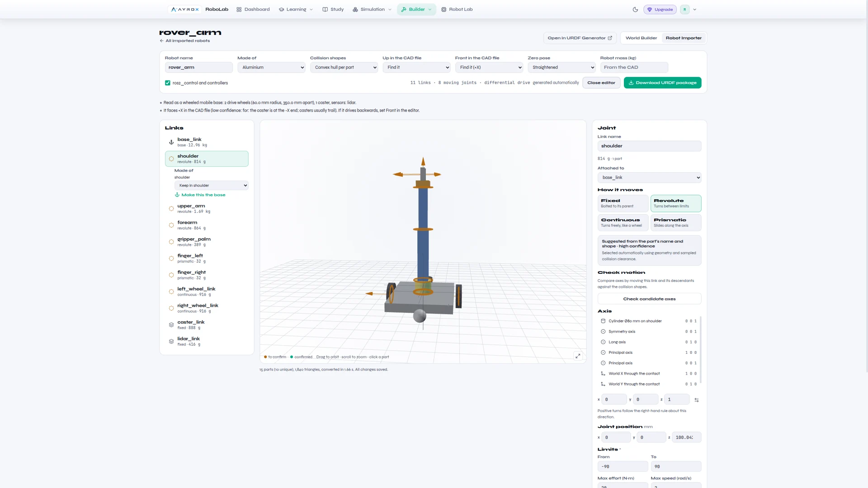The width and height of the screenshot is (868, 488).
Task: Click the external link icon on URDF Generator
Action: [610, 38]
